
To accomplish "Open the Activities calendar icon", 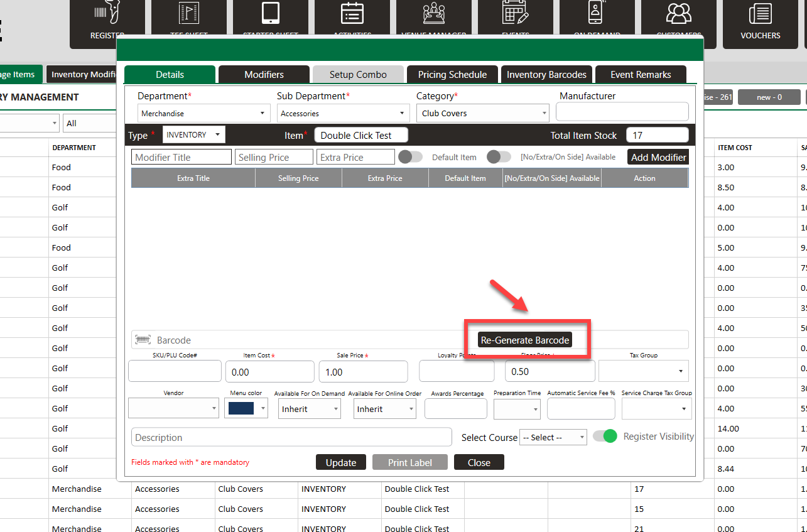I will click(x=352, y=14).
